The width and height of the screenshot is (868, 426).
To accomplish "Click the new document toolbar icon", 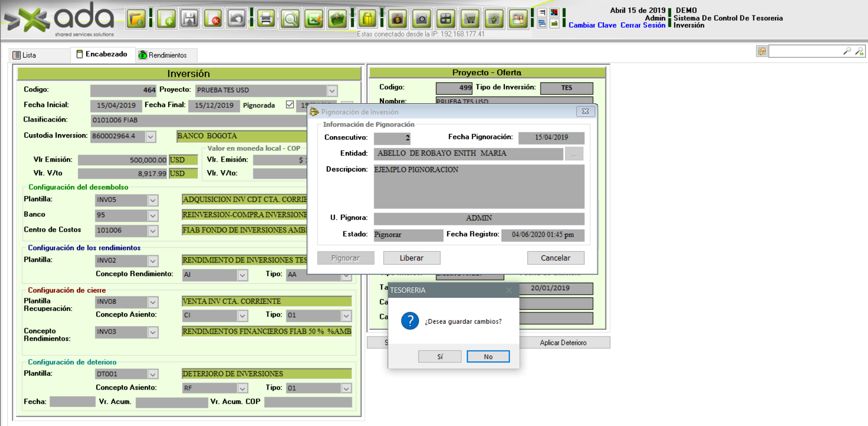I will pyautogui.click(x=167, y=19).
